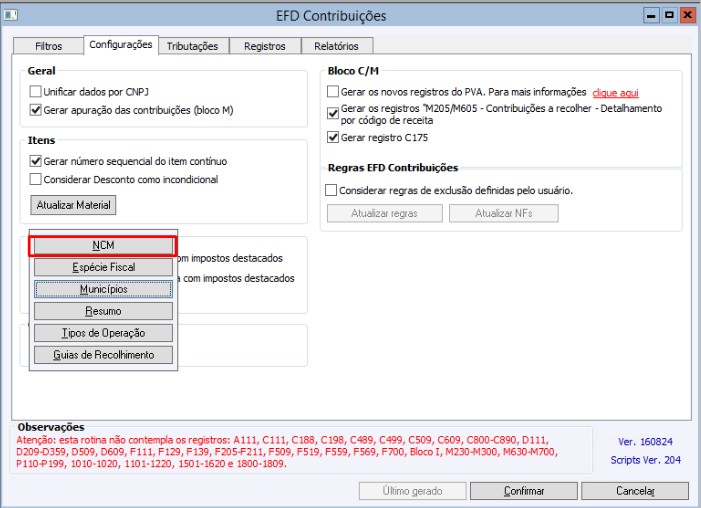Open the Filtros tab
The width and height of the screenshot is (701, 508).
[x=48, y=46]
